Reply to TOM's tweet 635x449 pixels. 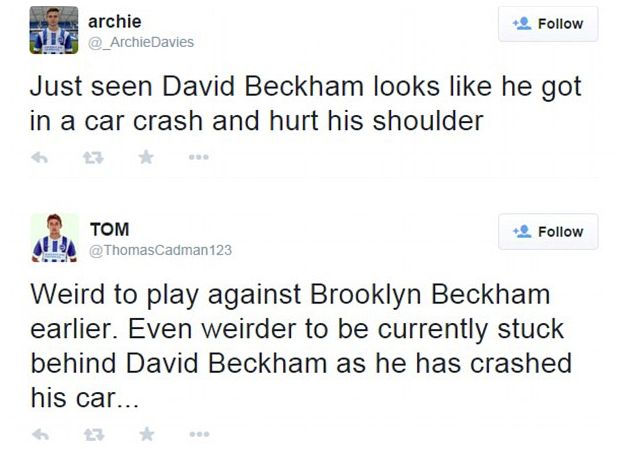[39, 434]
